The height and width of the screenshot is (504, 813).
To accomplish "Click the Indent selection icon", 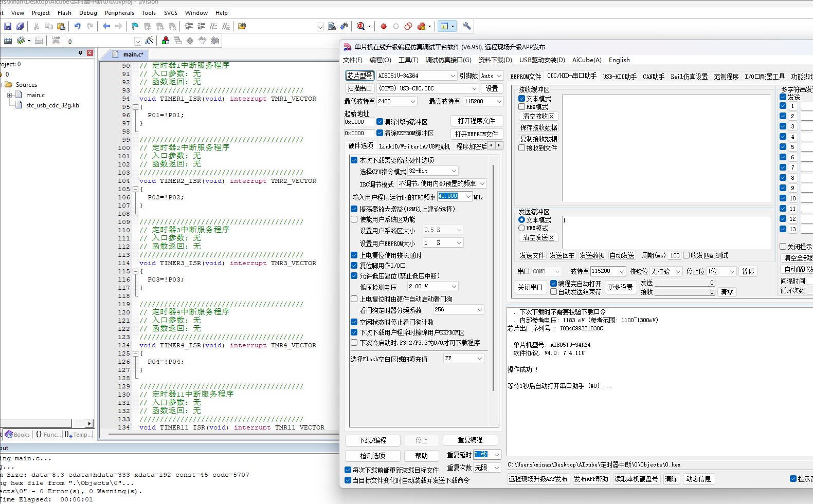I will coord(189,26).
